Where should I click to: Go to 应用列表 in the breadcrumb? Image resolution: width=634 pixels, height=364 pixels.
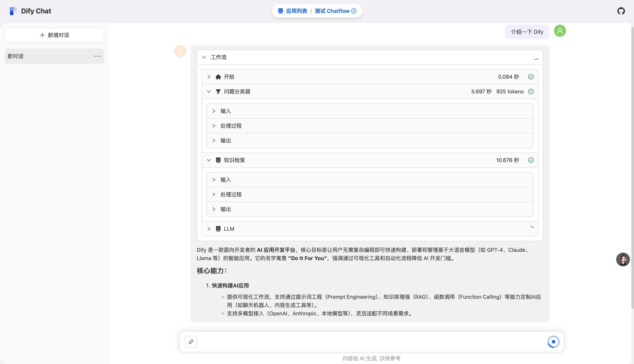297,11
